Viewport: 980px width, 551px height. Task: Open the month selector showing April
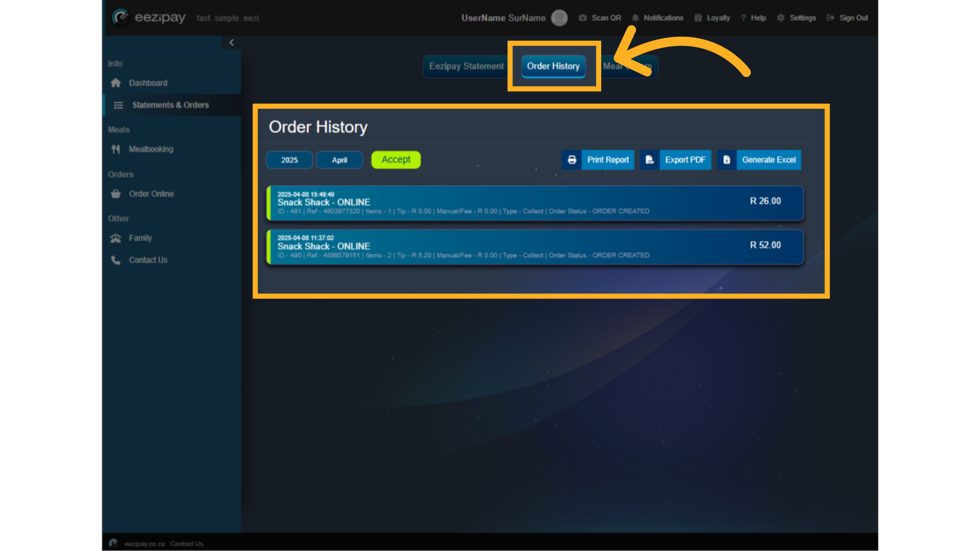point(339,160)
